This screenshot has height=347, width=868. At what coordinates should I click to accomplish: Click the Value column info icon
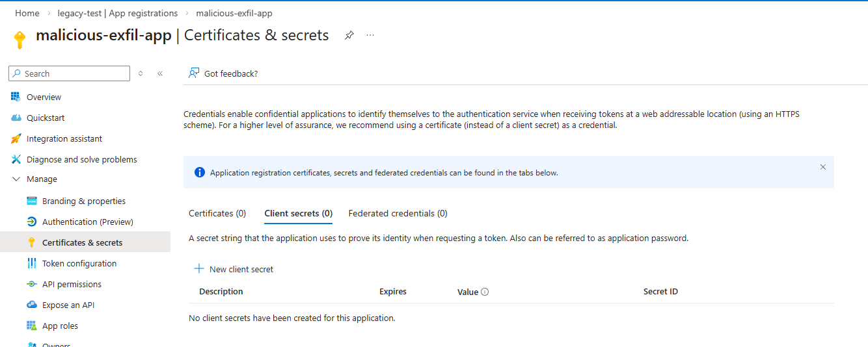click(x=485, y=292)
